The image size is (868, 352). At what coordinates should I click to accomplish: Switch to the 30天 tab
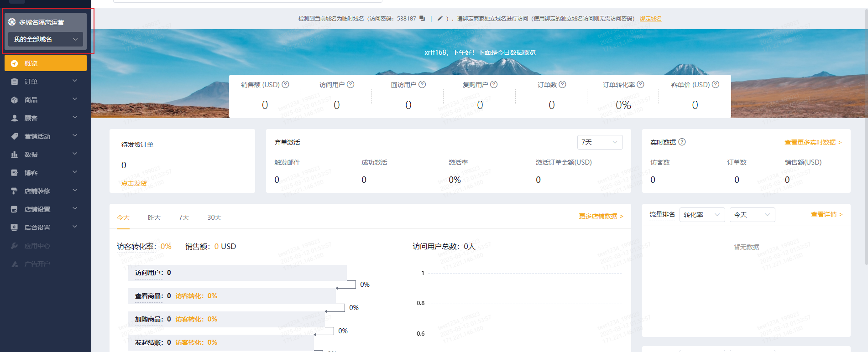tap(214, 217)
